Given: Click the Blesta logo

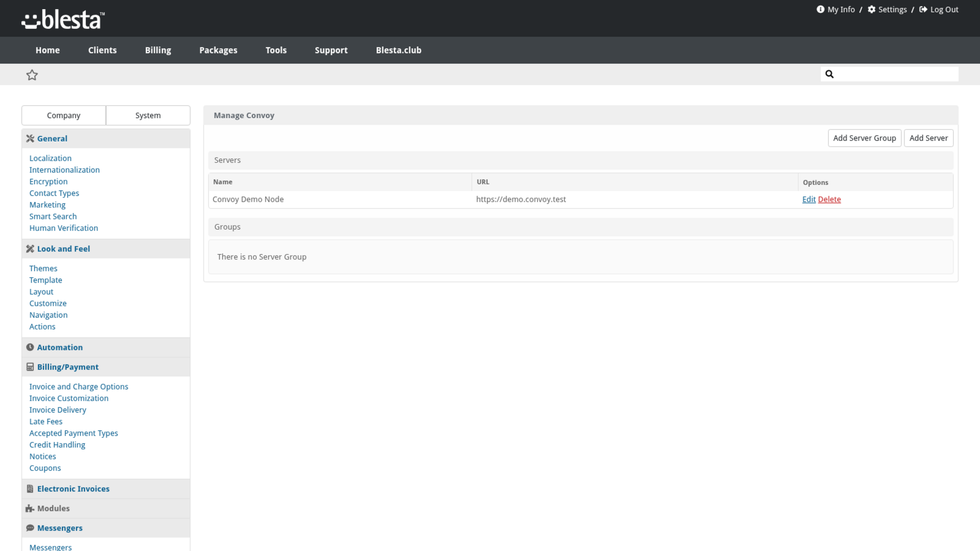Looking at the screenshot, I should pos(63,20).
